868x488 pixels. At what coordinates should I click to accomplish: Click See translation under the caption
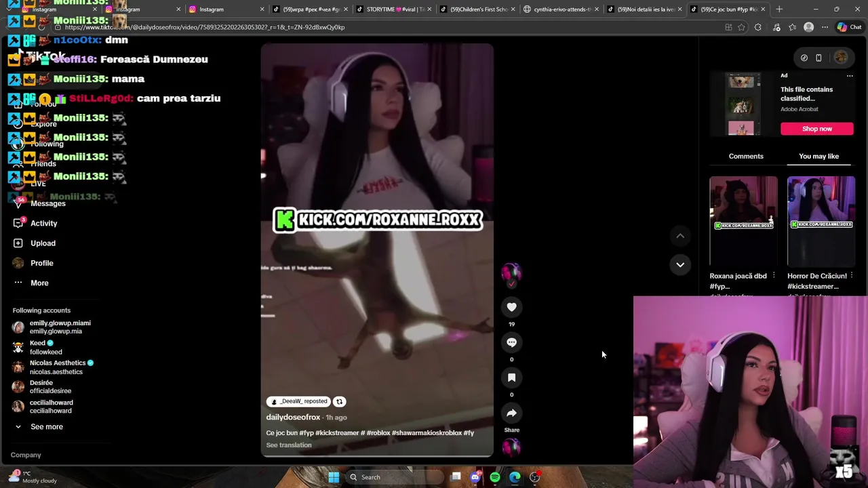289,445
